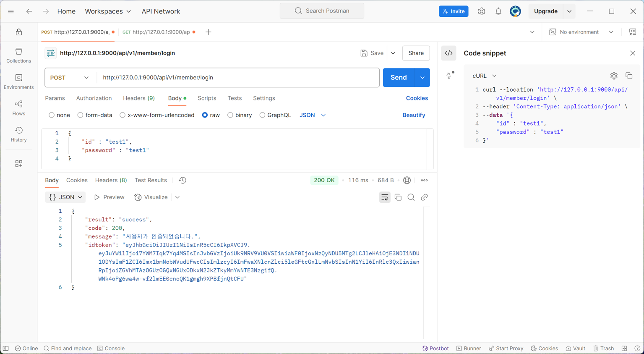This screenshot has width=644, height=354.
Task: Open the POST method dropdown
Action: [x=70, y=78]
